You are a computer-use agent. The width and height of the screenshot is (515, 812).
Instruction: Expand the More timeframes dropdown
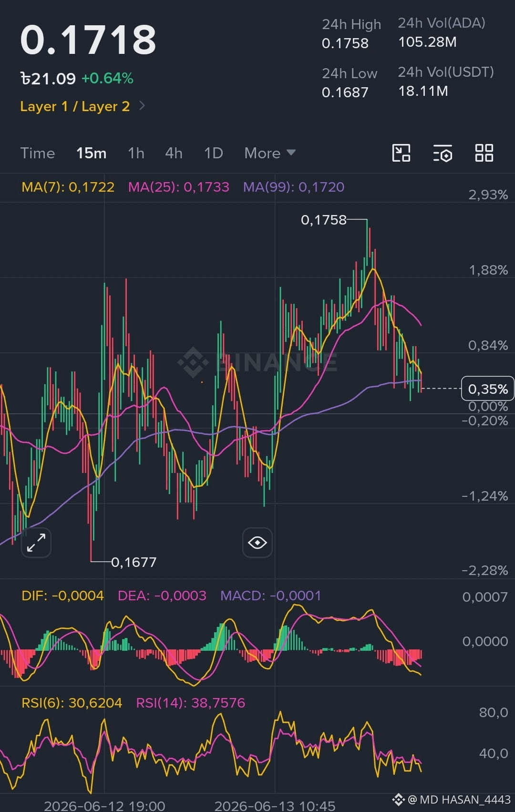pos(270,153)
